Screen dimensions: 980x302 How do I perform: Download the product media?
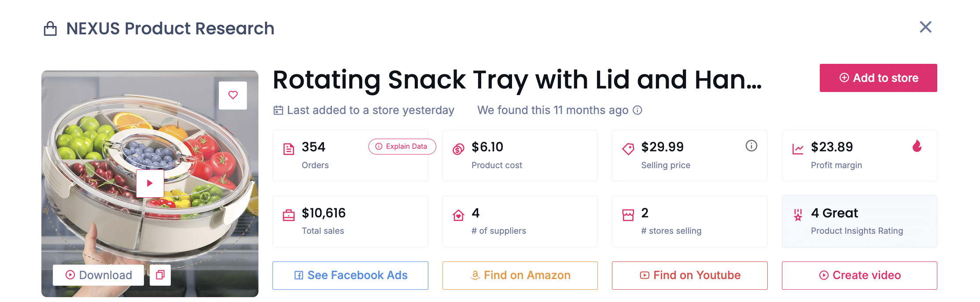99,275
